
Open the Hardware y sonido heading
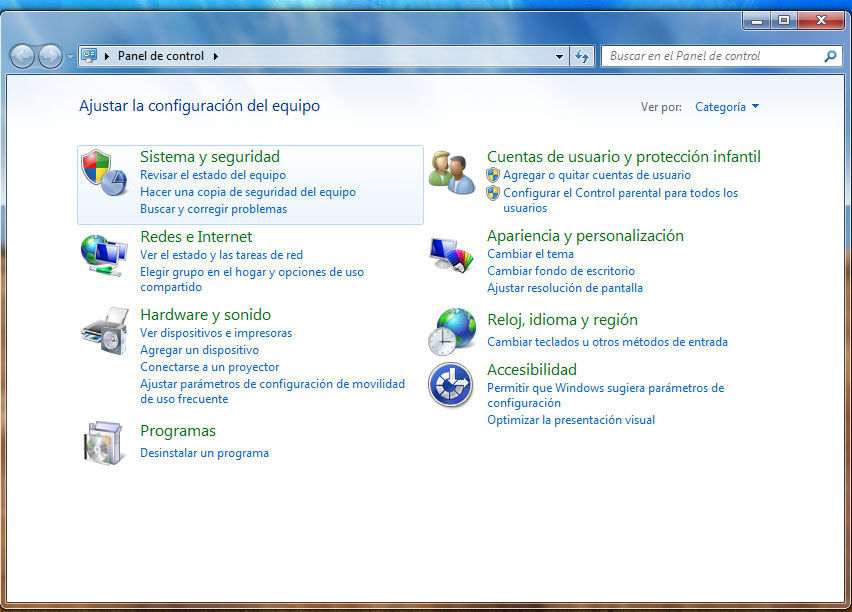pos(205,314)
